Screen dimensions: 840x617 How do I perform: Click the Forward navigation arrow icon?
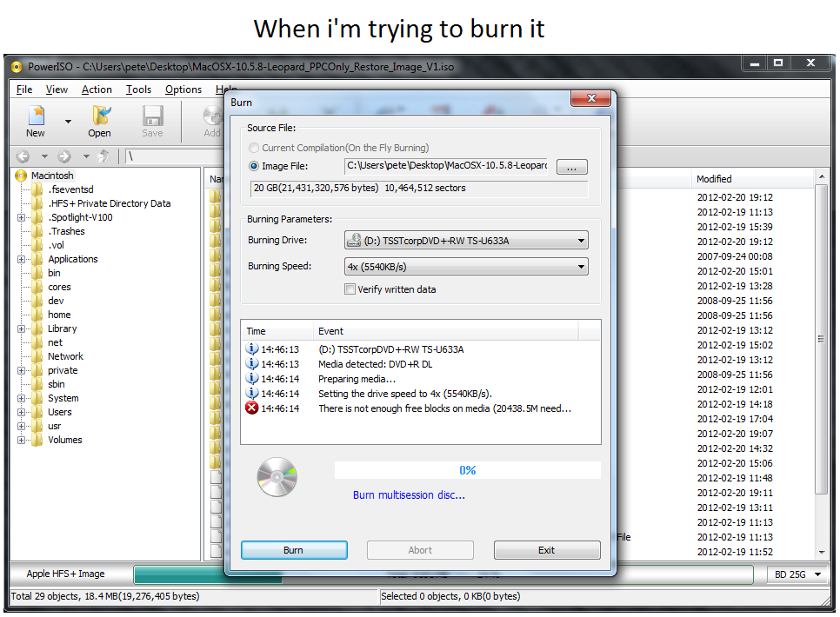pos(64,156)
